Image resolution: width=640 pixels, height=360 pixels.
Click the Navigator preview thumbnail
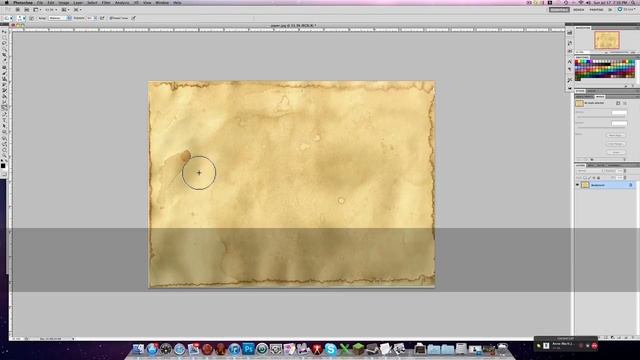pos(607,40)
